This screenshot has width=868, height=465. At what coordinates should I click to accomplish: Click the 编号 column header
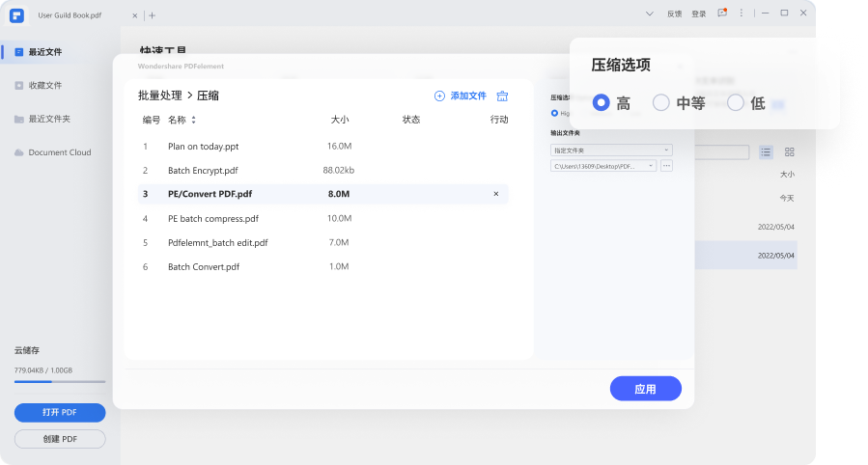[152, 120]
